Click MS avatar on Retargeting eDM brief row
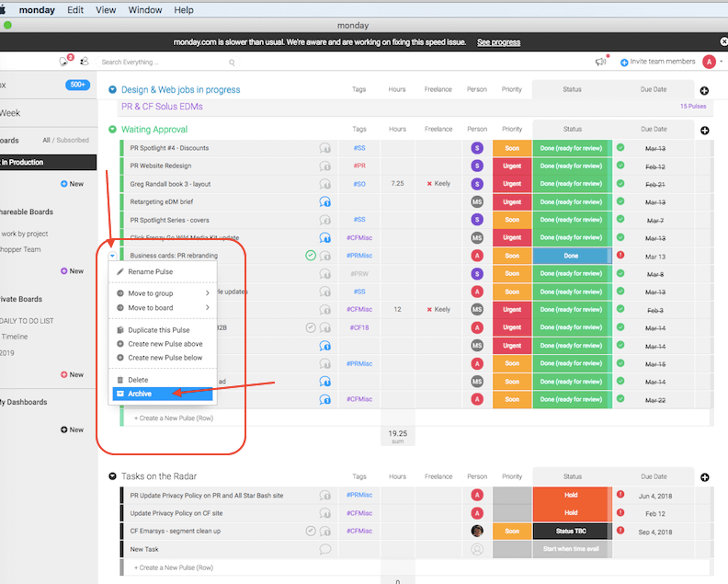This screenshot has height=584, width=728. (x=477, y=201)
